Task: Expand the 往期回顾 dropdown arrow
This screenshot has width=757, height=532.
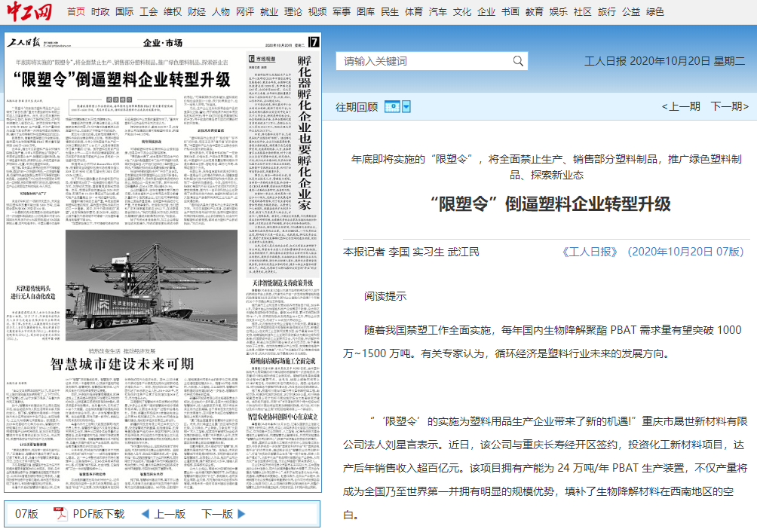Action: [x=406, y=106]
